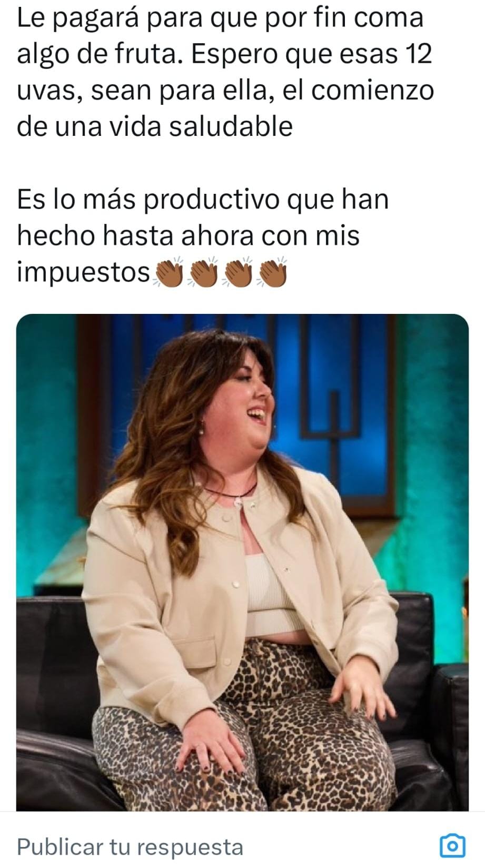The width and height of the screenshot is (485, 868).
Task: Select the word "impuestos" in the tweet
Action: 84,273
